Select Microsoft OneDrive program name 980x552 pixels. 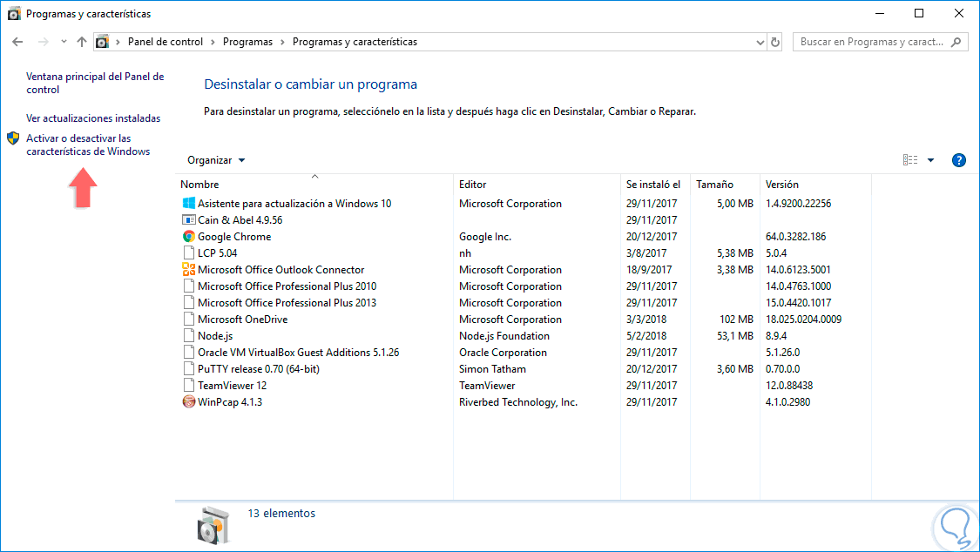[242, 319]
